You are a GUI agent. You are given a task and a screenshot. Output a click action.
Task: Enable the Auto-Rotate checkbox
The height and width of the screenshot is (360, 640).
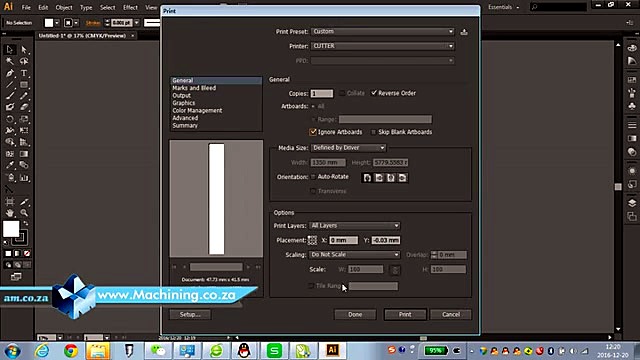coord(313,177)
